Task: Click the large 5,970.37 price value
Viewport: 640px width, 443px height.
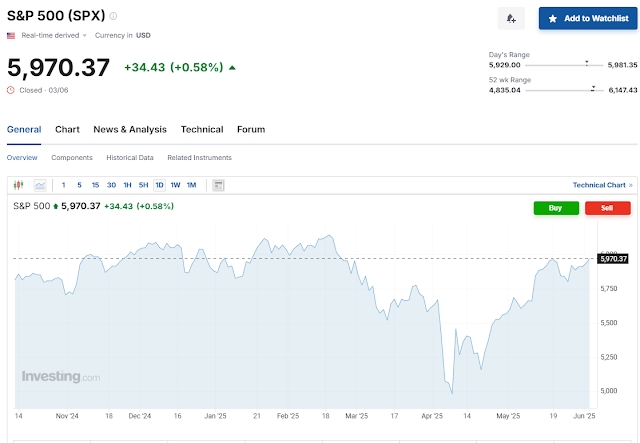Action: [x=58, y=67]
